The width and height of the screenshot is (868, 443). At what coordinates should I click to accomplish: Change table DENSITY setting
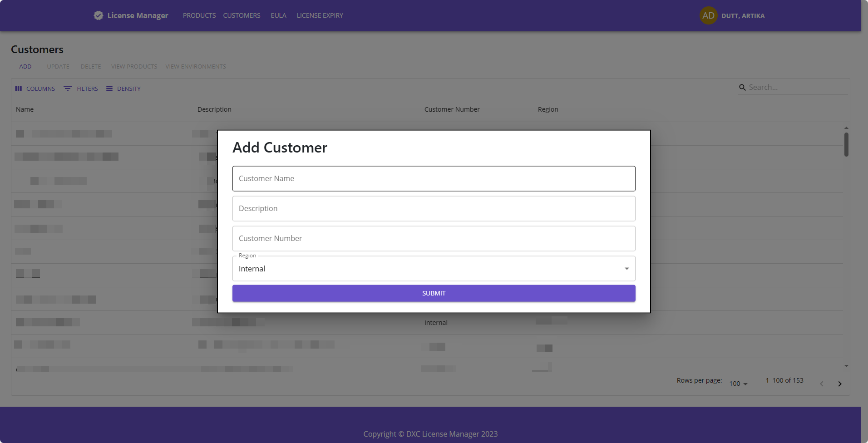123,89
